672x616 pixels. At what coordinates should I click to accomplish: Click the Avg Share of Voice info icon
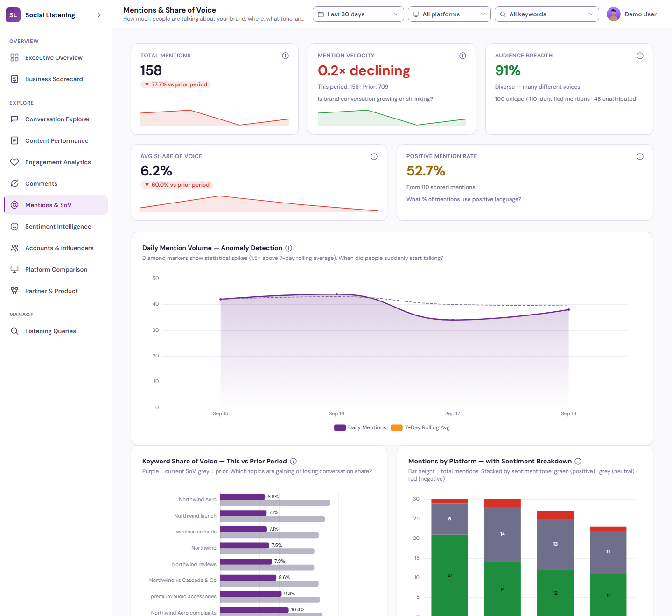click(374, 156)
